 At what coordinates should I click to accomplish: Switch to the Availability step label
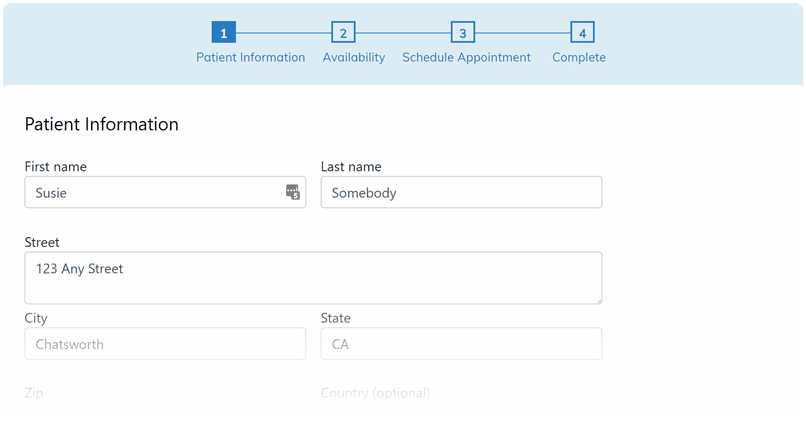tap(354, 58)
